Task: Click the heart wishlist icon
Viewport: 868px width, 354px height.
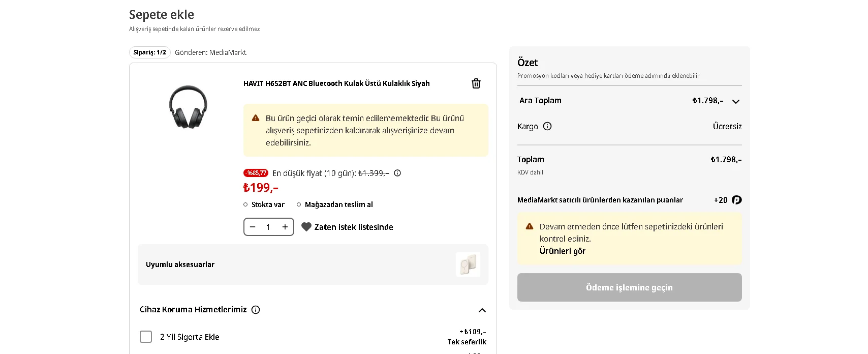Action: click(x=306, y=227)
